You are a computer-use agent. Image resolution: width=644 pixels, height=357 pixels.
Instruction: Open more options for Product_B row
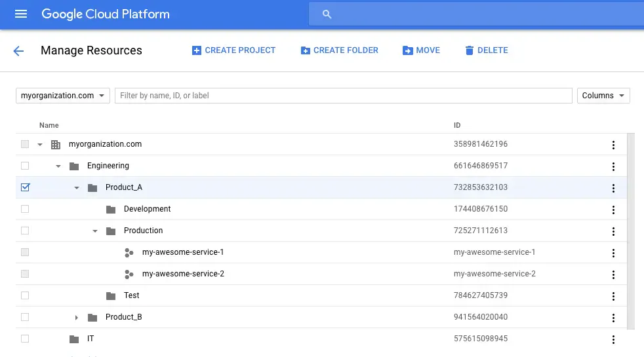(x=613, y=318)
